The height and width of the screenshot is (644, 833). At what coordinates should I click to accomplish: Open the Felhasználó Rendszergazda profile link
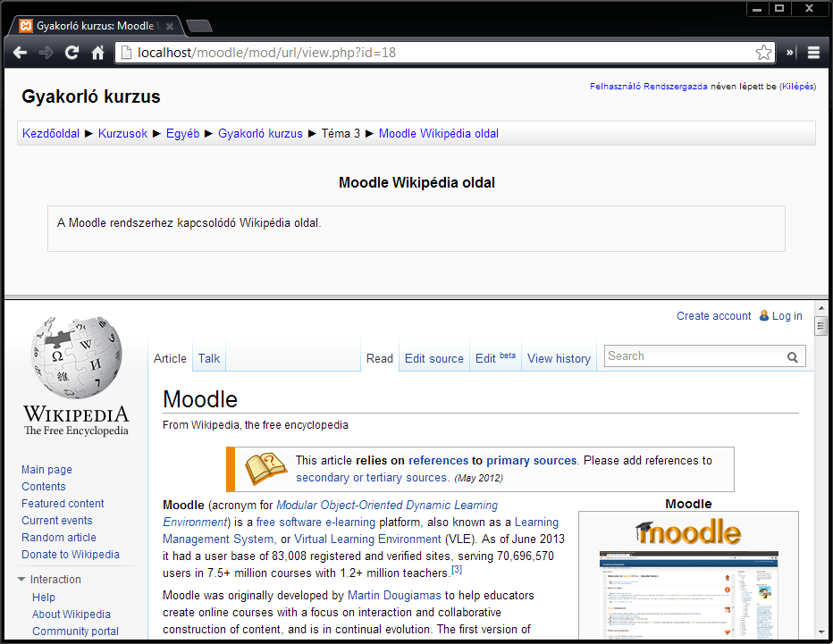(649, 86)
